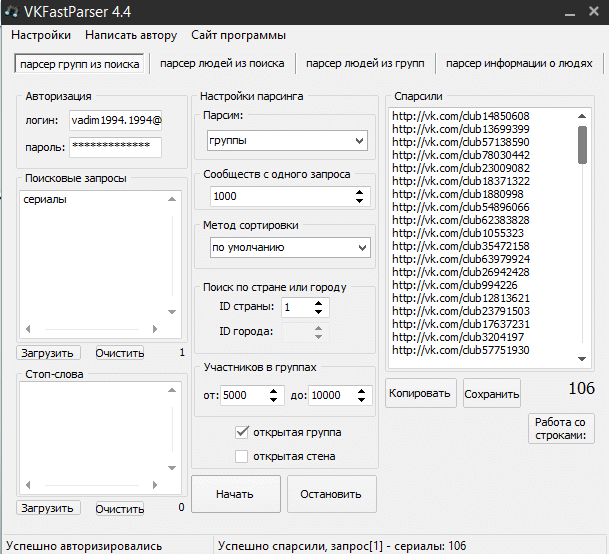The image size is (609, 554).
Task: Click Стоп-слова scroll up arrow
Action: 172,390
